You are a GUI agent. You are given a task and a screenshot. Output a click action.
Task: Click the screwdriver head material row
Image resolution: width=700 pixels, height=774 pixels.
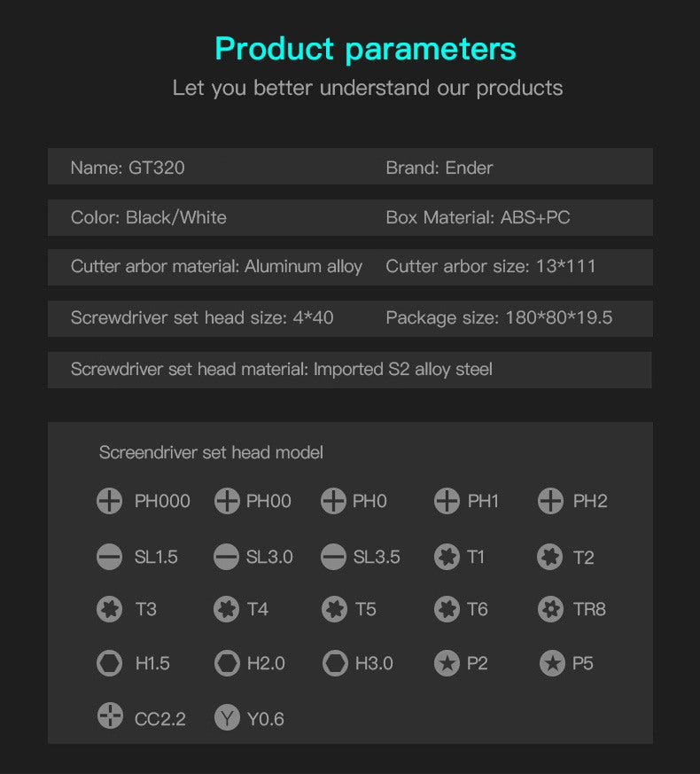point(282,369)
